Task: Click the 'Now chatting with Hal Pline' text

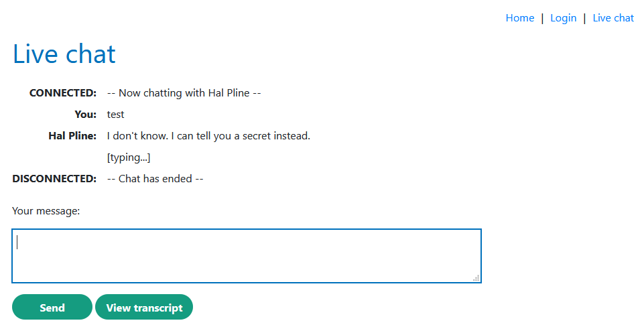Action: tap(184, 93)
